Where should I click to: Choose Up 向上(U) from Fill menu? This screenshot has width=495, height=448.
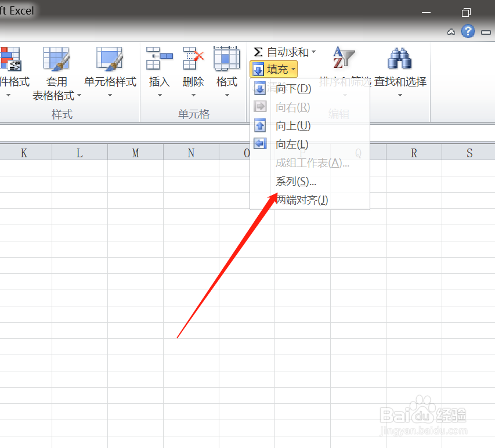310,126
